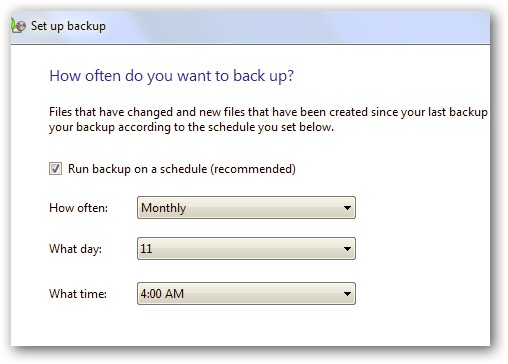Screen dimensions: 508x364
Task: Click the How often dropdown arrow
Action: pos(347,208)
